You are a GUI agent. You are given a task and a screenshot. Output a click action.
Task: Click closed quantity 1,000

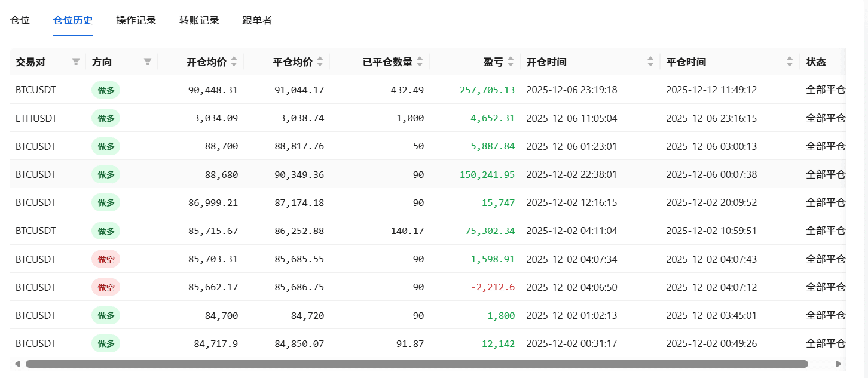(x=410, y=118)
